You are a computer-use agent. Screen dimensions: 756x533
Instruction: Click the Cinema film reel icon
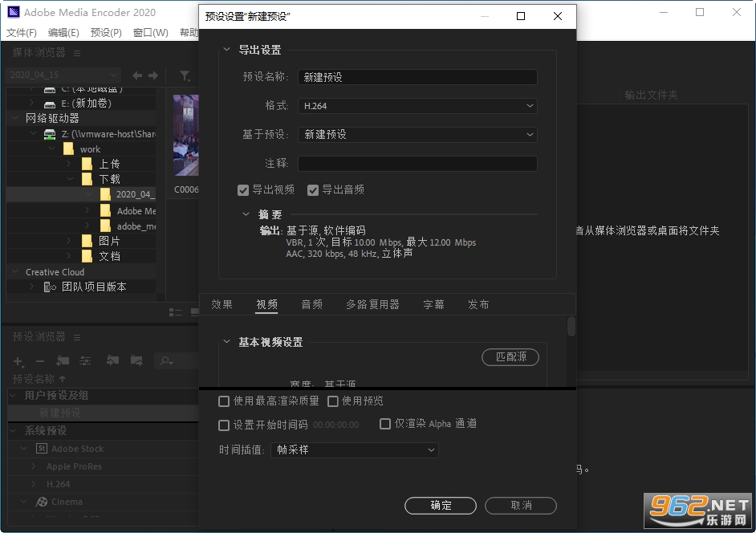pos(42,502)
